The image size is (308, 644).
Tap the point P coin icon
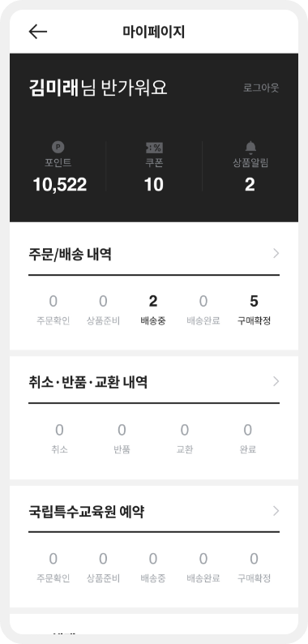pyautogui.click(x=58, y=147)
